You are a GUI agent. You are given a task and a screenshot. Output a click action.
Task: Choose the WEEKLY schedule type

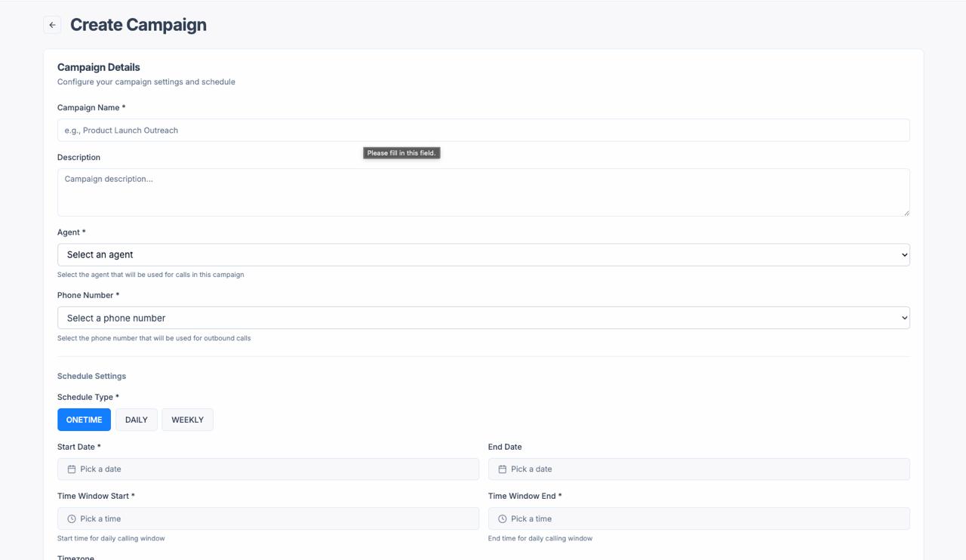coord(187,420)
